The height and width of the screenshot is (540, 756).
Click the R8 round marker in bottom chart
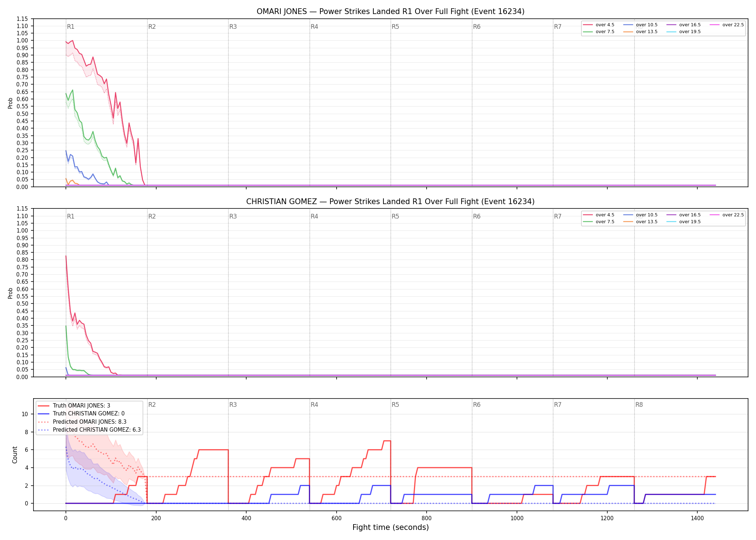(x=639, y=405)
